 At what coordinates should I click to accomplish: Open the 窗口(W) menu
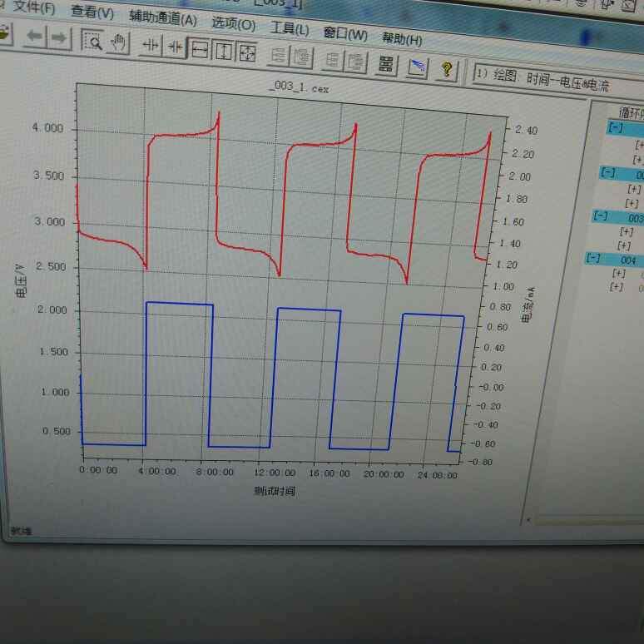click(x=345, y=33)
